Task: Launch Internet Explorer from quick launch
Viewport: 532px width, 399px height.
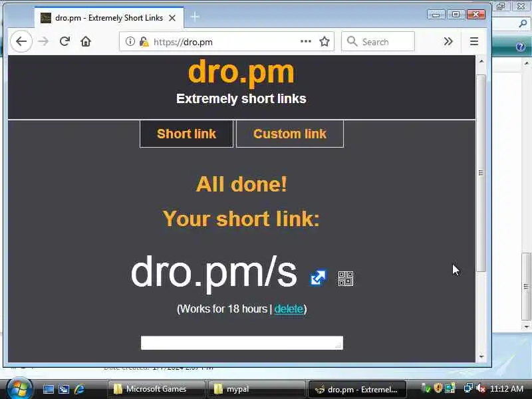Action: 79,389
